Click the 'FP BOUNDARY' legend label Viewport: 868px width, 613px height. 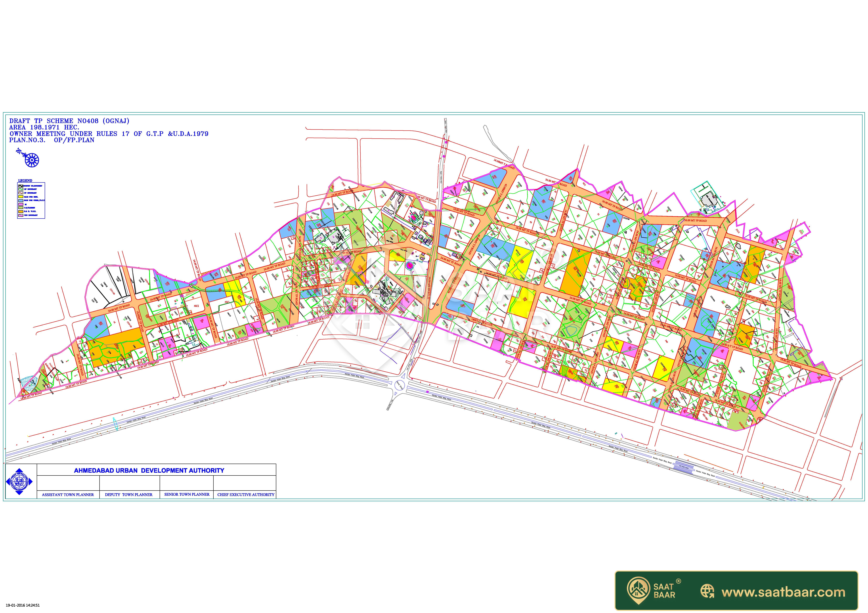(30, 193)
